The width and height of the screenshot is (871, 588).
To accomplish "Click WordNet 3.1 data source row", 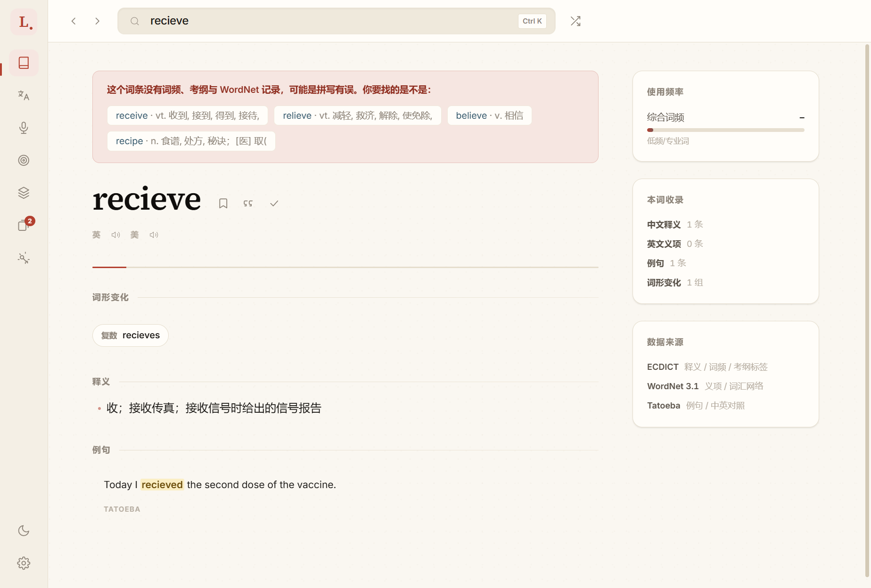I will pos(705,386).
